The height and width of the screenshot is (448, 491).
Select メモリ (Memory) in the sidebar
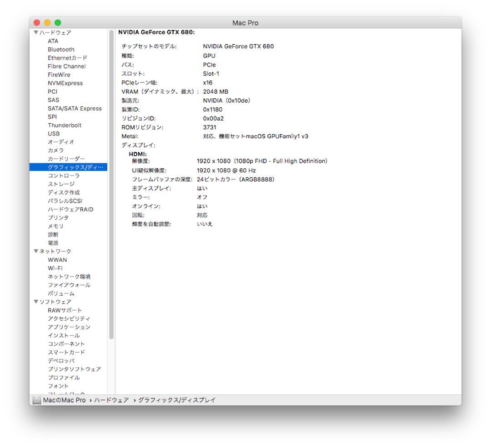(x=56, y=226)
